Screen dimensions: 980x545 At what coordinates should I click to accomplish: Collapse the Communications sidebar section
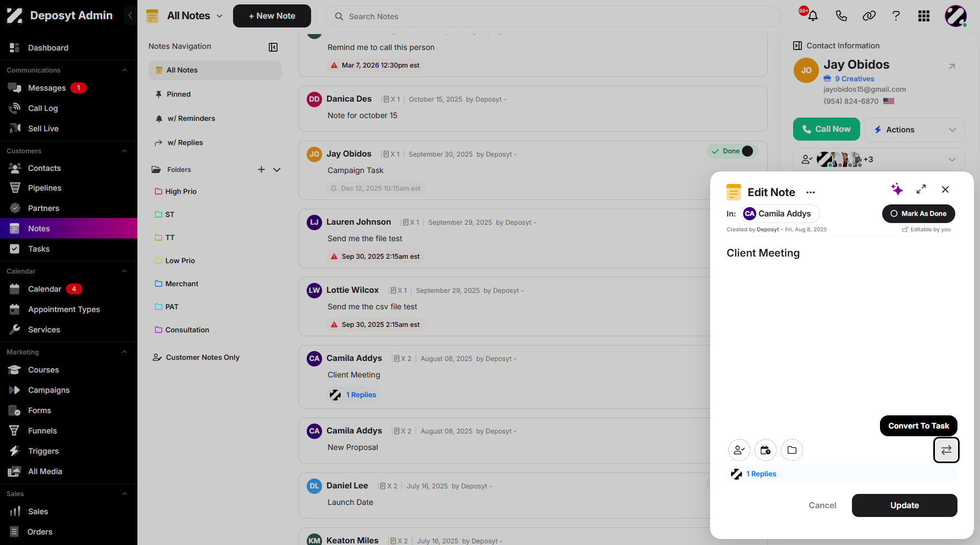tap(124, 70)
